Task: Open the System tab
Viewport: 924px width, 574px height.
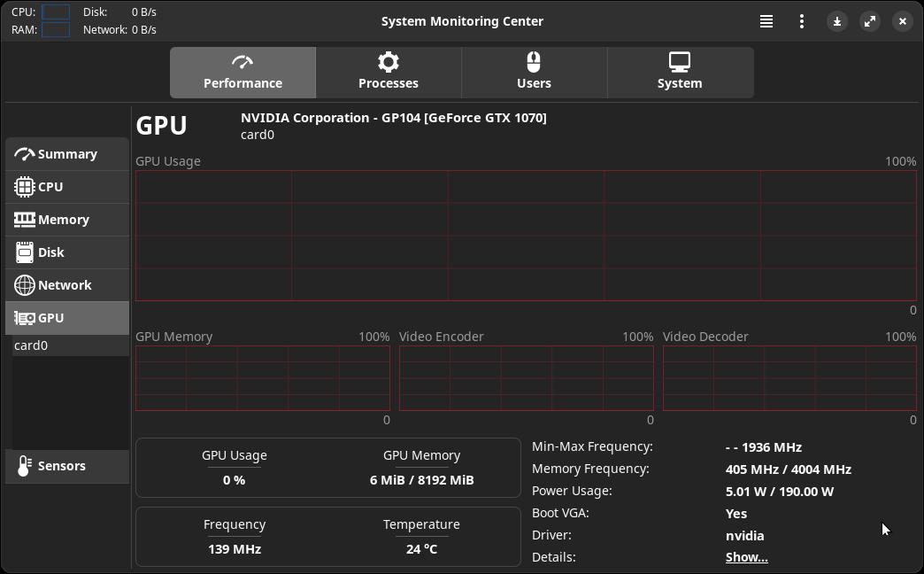Action: [x=680, y=73]
